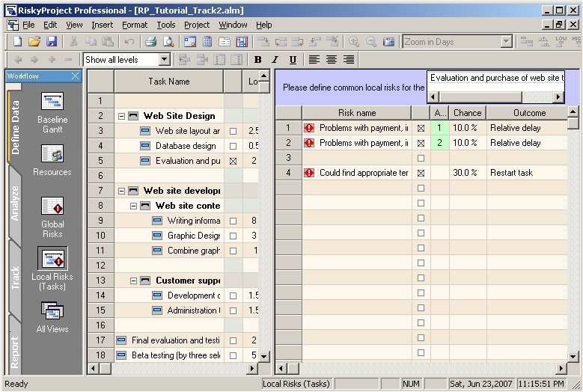Viewport: 583px width, 392px height.
Task: Toggle checkbox for Web site layout task
Action: [233, 131]
